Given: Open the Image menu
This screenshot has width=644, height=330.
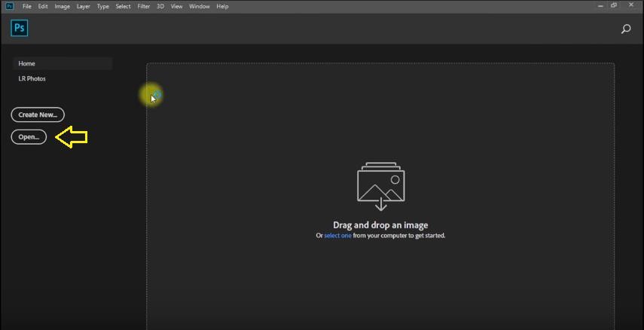Looking at the screenshot, I should tap(63, 7).
